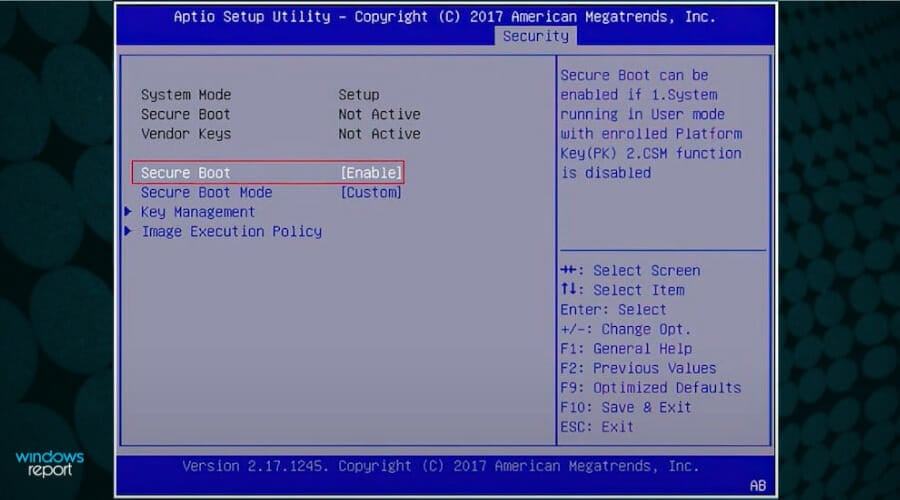Click the Not Active value for Secure Boot

[379, 114]
